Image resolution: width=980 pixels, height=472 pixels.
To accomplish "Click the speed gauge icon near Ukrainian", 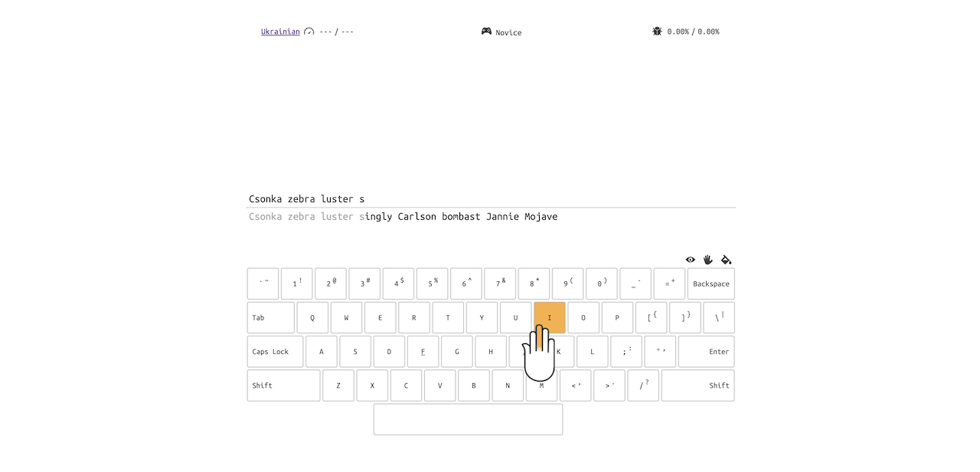I will coord(309,31).
